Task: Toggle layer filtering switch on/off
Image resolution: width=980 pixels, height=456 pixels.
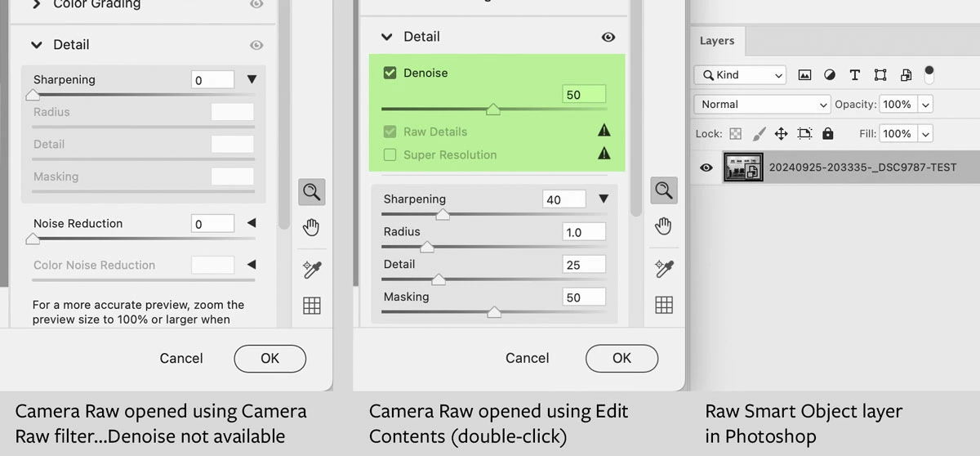Action: click(x=929, y=74)
